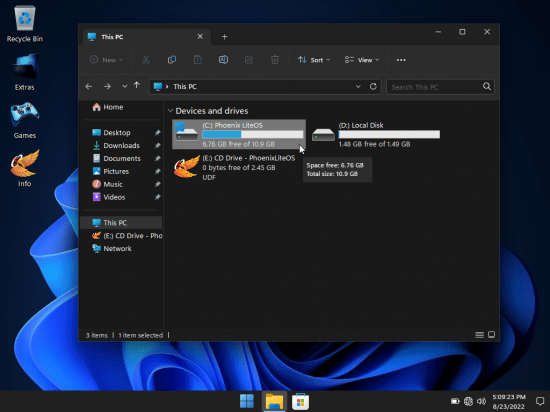Select the C: Phoenix LiteOS drive icon

[186, 133]
